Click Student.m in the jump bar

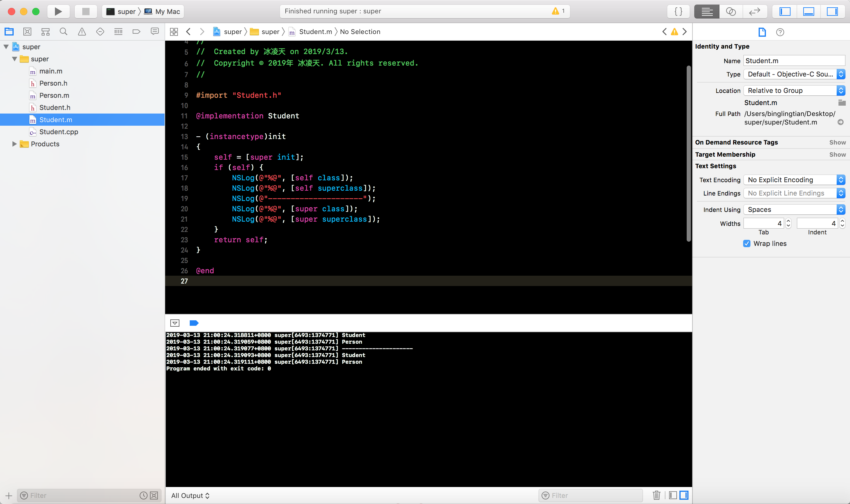click(x=315, y=32)
